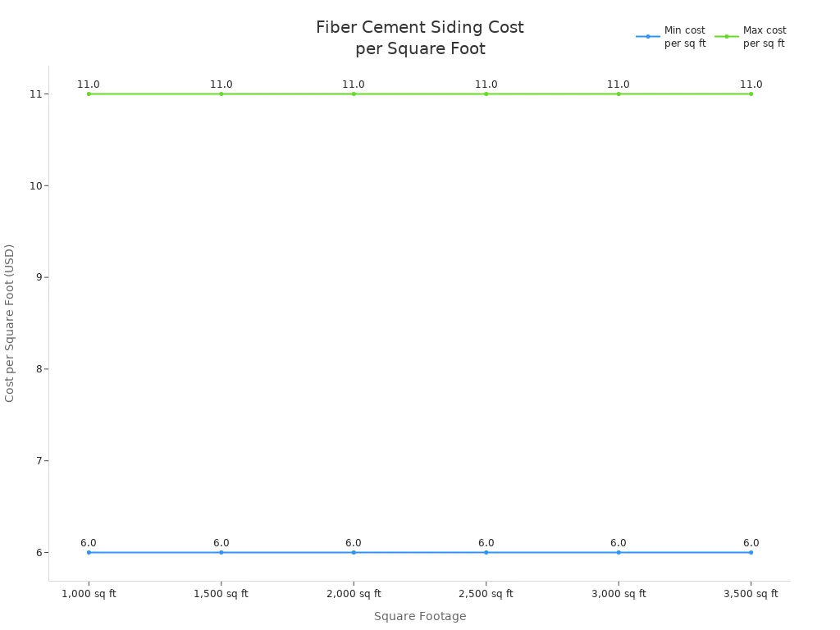Select the chart title text

tap(419, 36)
